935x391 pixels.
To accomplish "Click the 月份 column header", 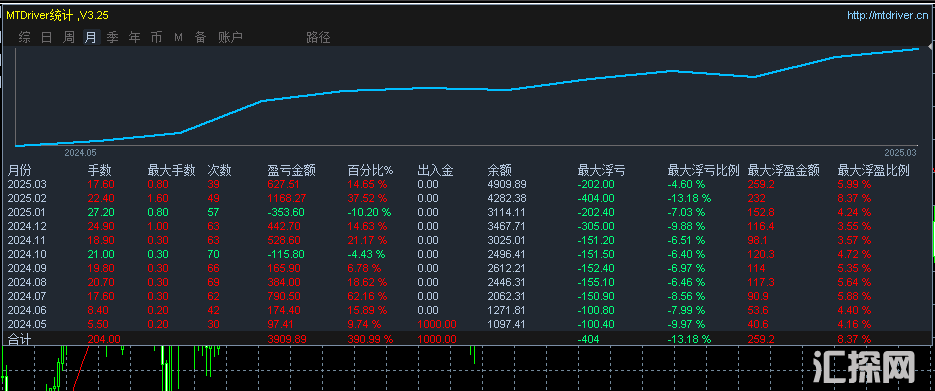I will click(19, 170).
